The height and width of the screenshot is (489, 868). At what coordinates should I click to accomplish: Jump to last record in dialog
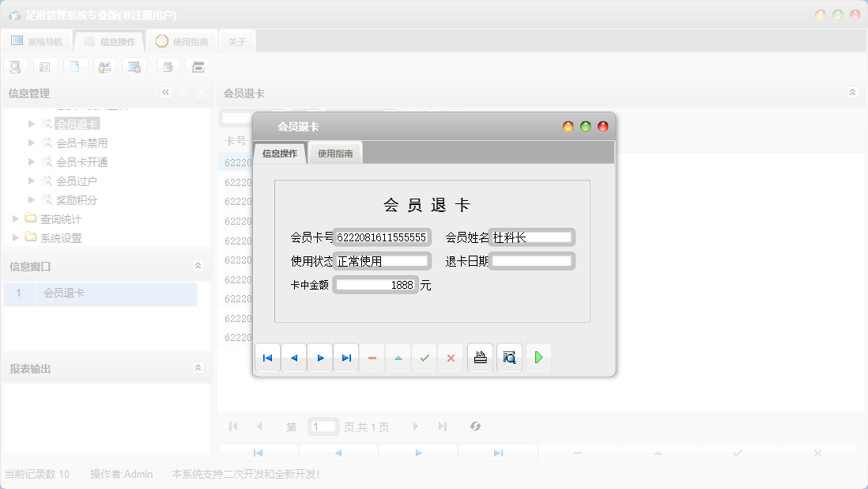point(346,357)
